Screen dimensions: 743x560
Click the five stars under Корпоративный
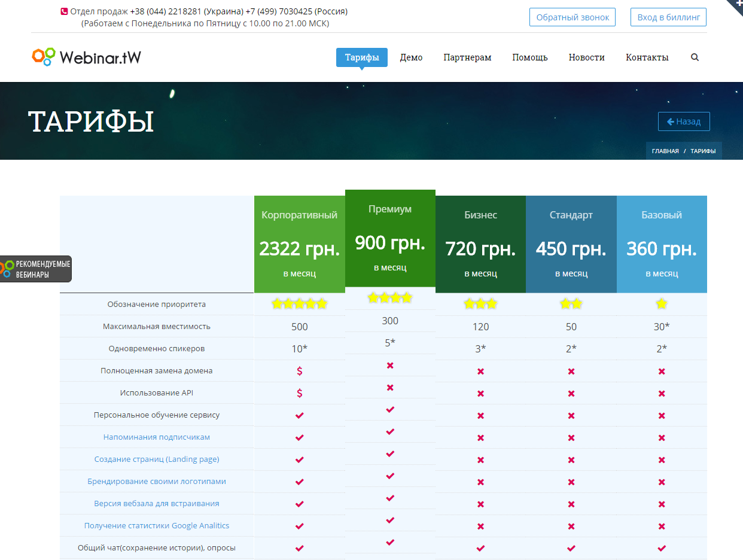point(300,304)
